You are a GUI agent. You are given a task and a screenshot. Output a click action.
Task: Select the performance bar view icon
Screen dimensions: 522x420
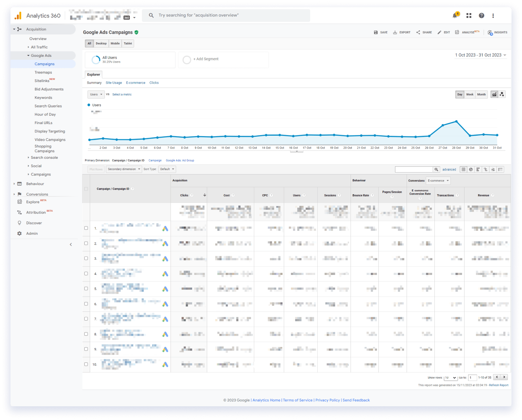[x=478, y=169]
